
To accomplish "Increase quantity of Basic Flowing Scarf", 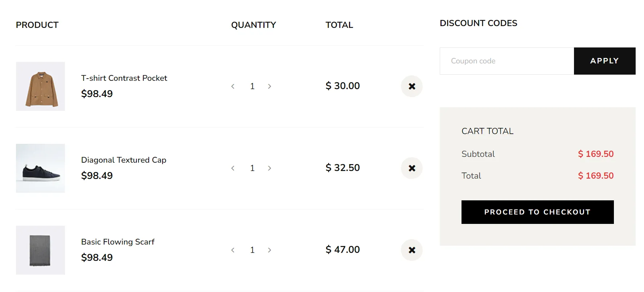I will [269, 250].
